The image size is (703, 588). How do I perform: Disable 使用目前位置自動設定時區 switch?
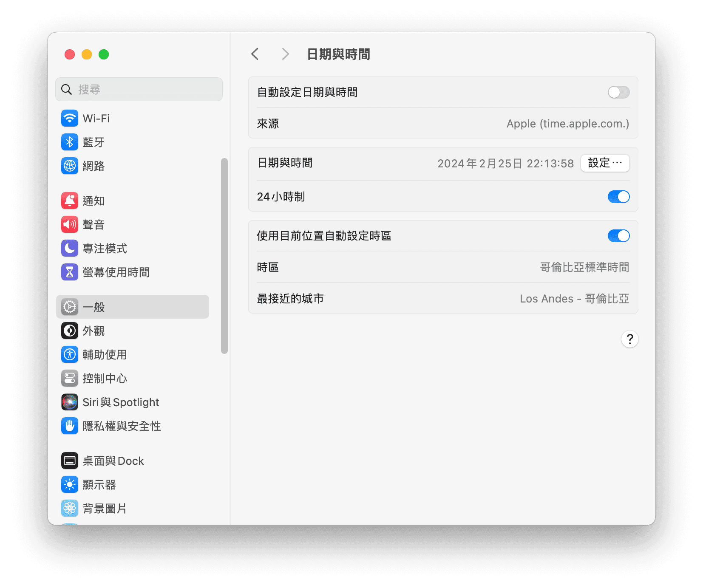tap(618, 236)
